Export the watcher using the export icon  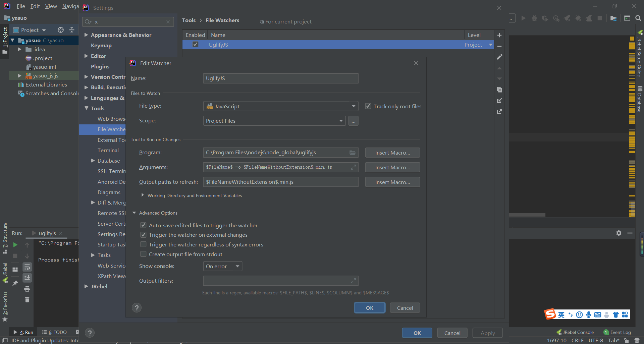(x=499, y=111)
